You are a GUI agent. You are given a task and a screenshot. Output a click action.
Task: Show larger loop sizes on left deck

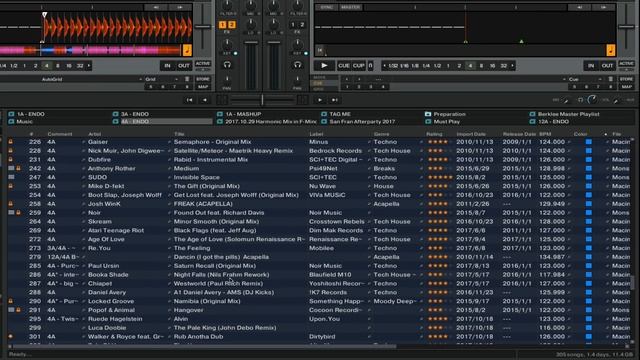89,66
